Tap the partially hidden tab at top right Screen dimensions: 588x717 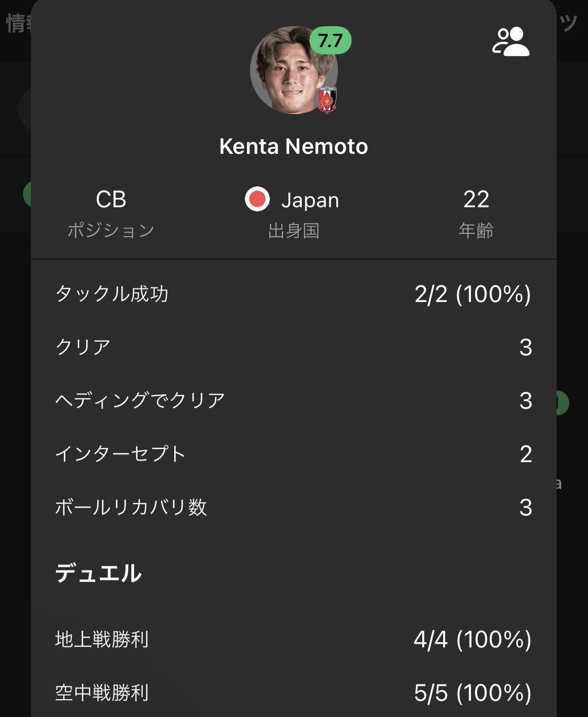(x=569, y=23)
